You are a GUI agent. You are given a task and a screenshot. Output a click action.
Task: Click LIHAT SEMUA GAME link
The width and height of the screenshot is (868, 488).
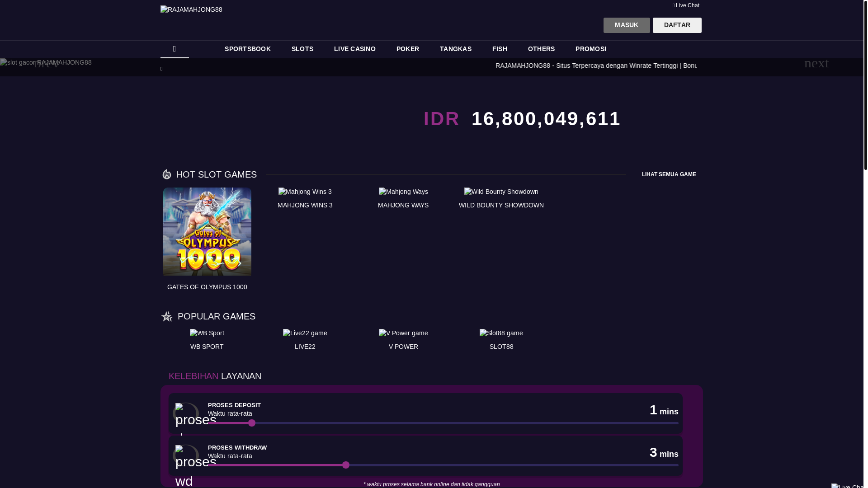pyautogui.click(x=669, y=174)
